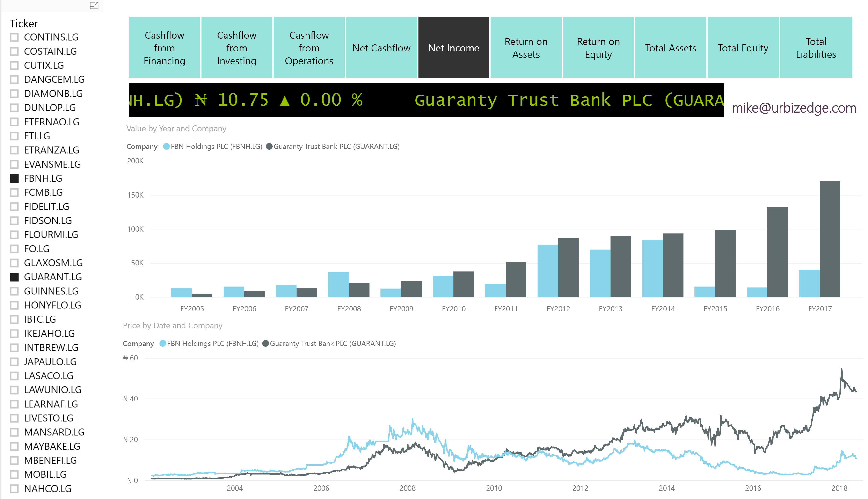Click the FY2015 axis label
This screenshot has height=499, width=868.
point(715,309)
